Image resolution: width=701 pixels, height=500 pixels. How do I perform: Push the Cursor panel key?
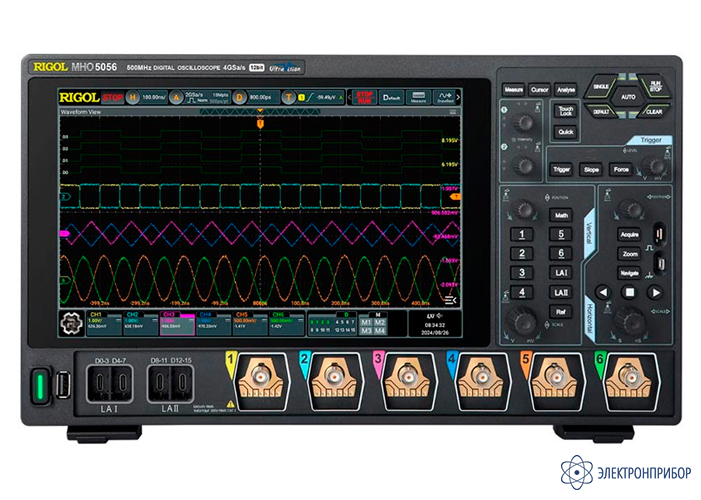click(540, 90)
